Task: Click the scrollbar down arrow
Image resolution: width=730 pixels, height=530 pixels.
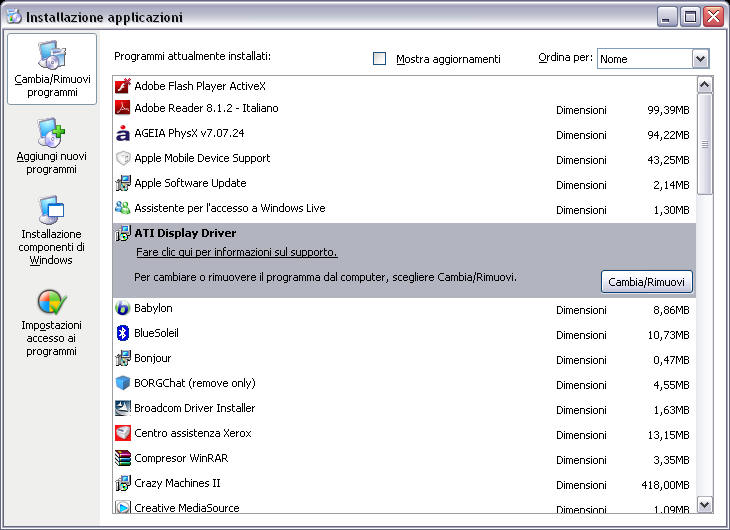Action: (704, 504)
